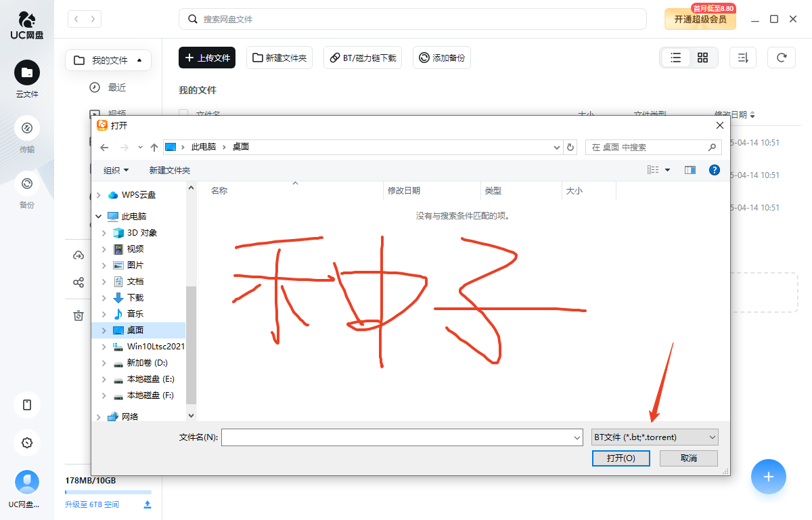Click the sort order icon in UC toolbar
This screenshot has height=520, width=812.
pos(743,58)
